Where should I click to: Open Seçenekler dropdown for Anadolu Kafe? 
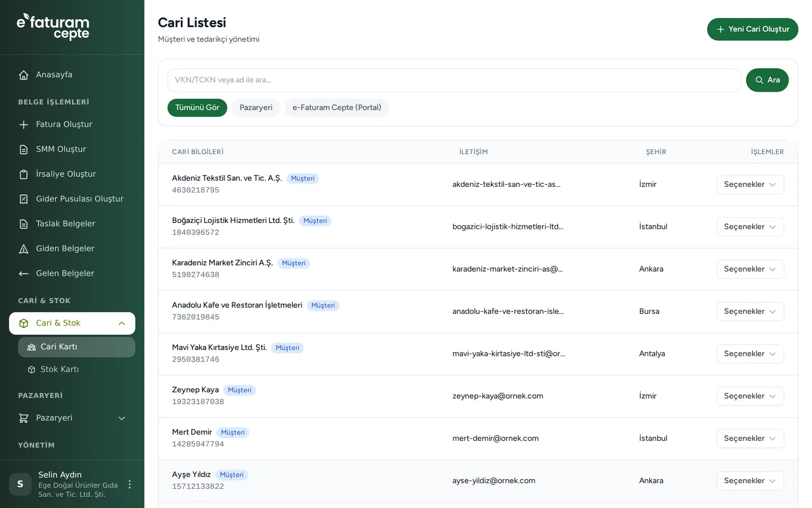click(x=750, y=311)
